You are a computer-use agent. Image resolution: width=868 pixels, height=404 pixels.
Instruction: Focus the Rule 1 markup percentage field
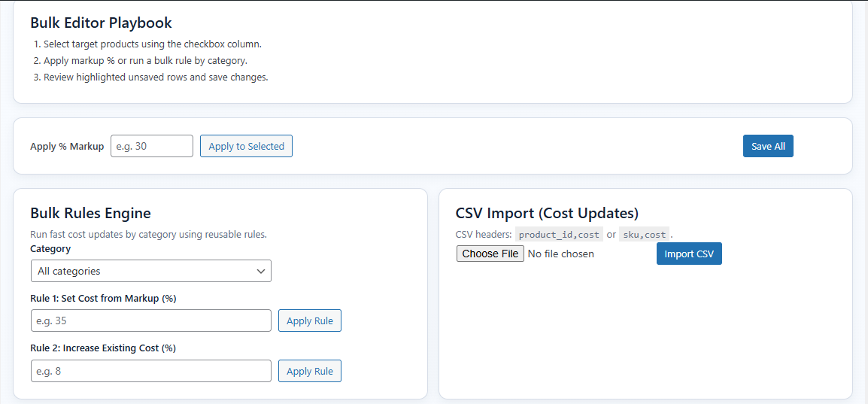pos(150,320)
